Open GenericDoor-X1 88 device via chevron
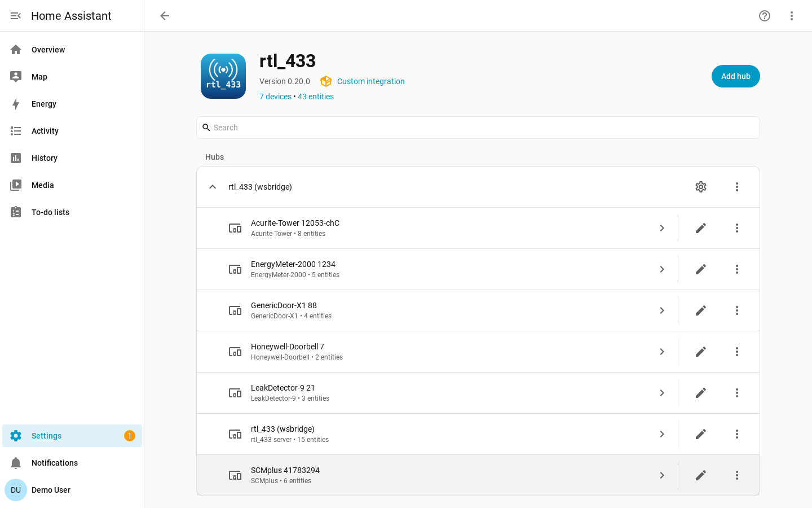The height and width of the screenshot is (508, 812). coord(662,310)
